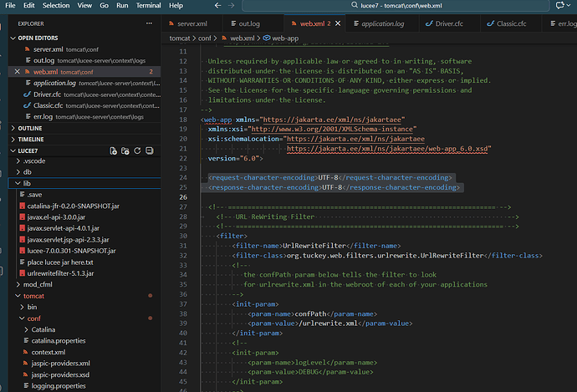Expand the OUTLINE section
The height and width of the screenshot is (392, 577).
pos(29,128)
